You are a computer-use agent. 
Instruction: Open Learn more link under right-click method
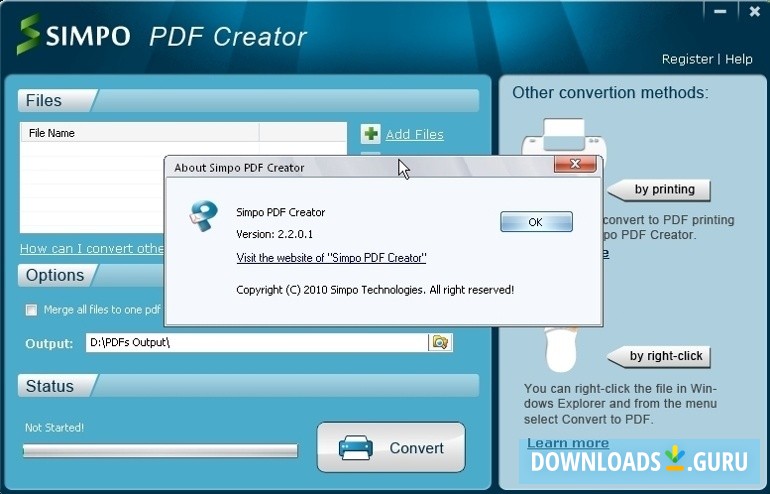click(568, 443)
